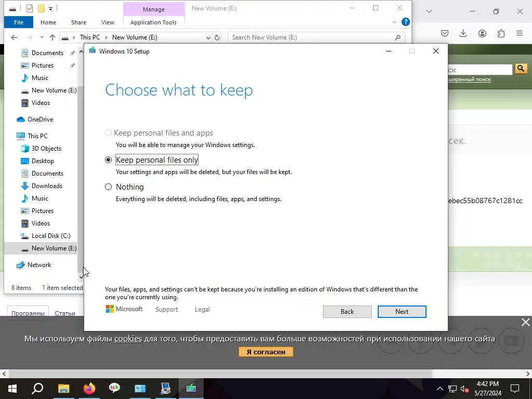
Task: Open Firefox from the taskbar
Action: pos(89,389)
